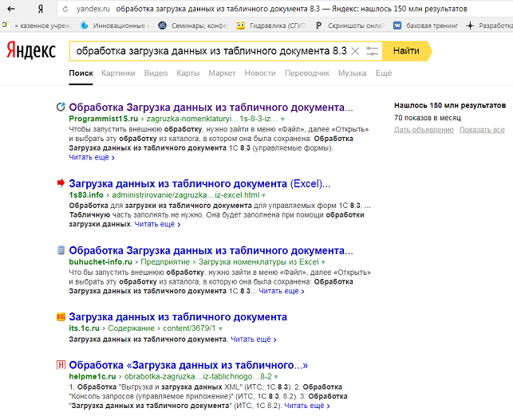Click the helpme1c.ru red favicon

[61, 365]
